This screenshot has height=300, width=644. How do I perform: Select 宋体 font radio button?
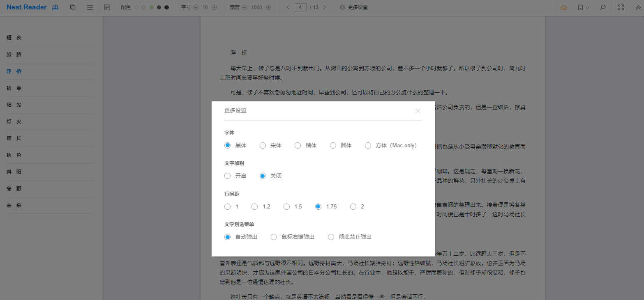(x=263, y=145)
